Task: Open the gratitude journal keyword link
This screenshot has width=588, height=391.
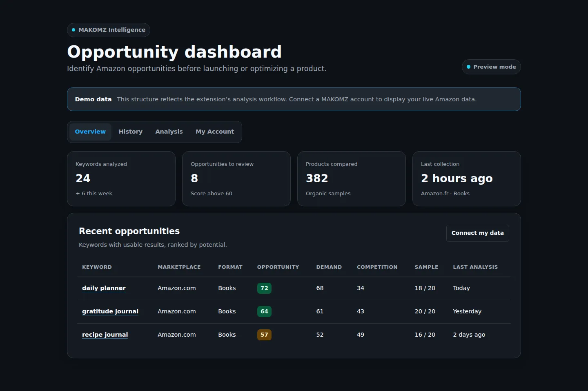Action: click(x=110, y=312)
